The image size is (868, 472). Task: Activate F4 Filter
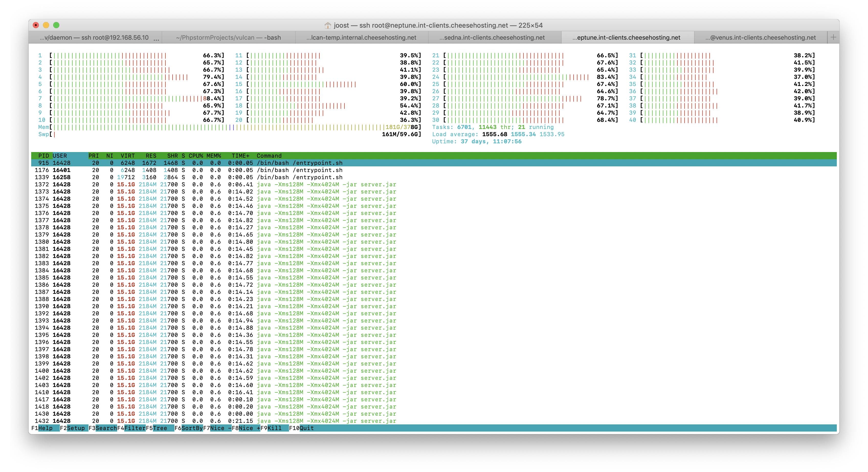coord(135,428)
